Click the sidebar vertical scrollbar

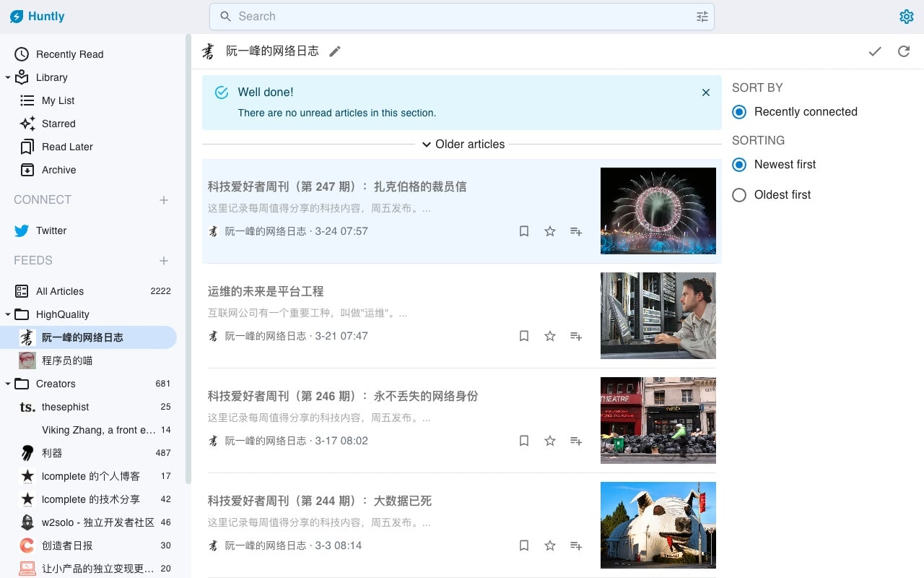(x=188, y=260)
